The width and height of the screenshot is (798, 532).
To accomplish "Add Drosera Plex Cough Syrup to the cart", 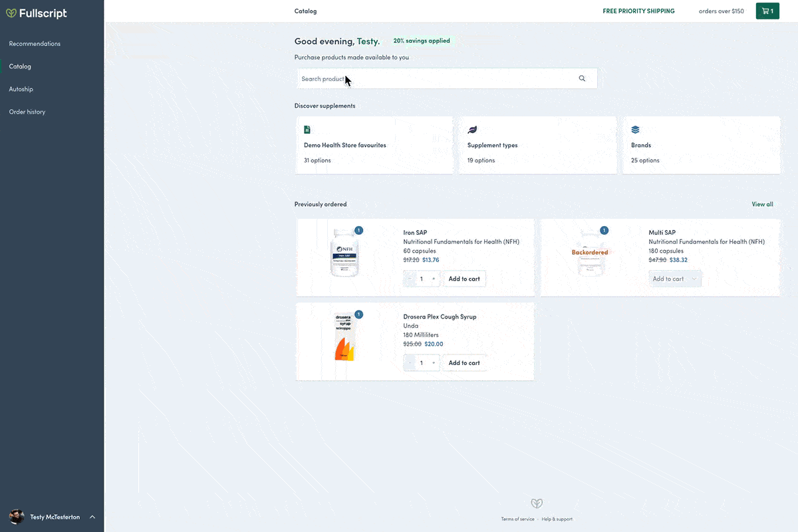I will (x=464, y=363).
